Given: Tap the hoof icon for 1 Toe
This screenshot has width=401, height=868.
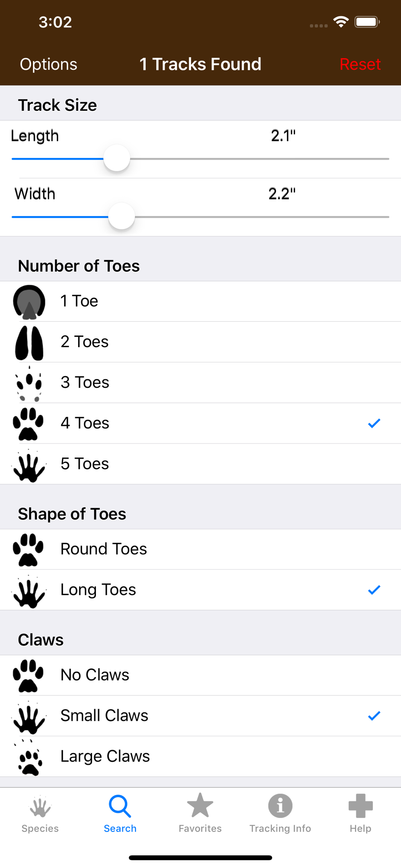Looking at the screenshot, I should (29, 302).
